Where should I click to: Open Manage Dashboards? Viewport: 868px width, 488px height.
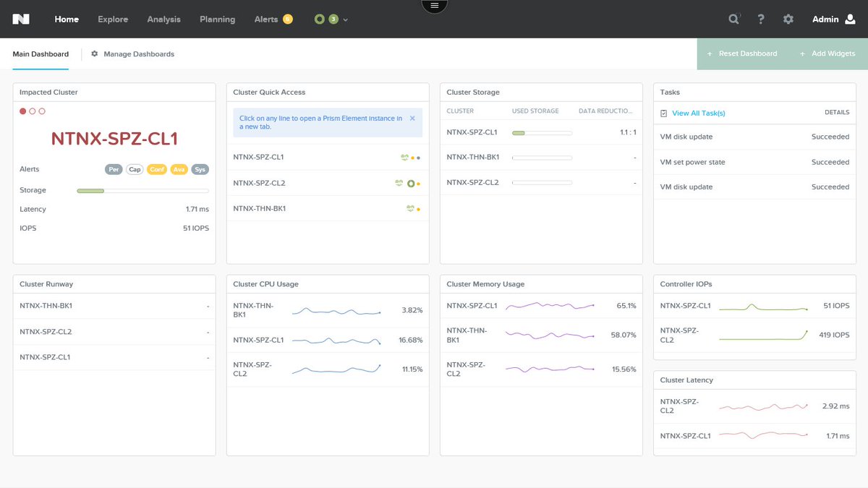tap(139, 54)
